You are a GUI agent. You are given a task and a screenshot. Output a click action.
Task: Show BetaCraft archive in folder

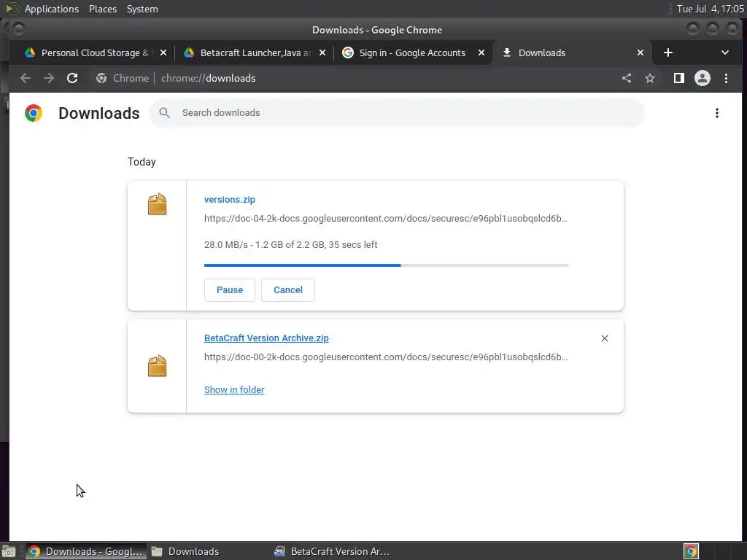(234, 389)
